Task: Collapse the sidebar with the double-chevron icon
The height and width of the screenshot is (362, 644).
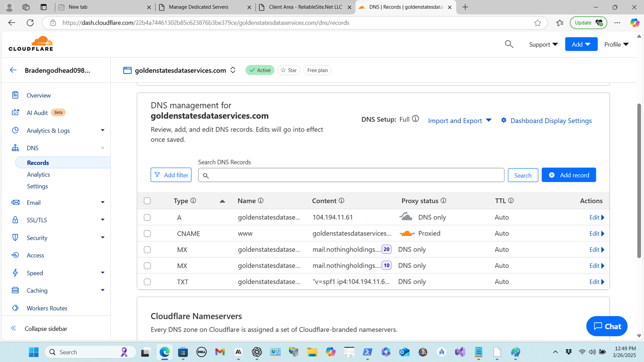Action: coord(13,328)
